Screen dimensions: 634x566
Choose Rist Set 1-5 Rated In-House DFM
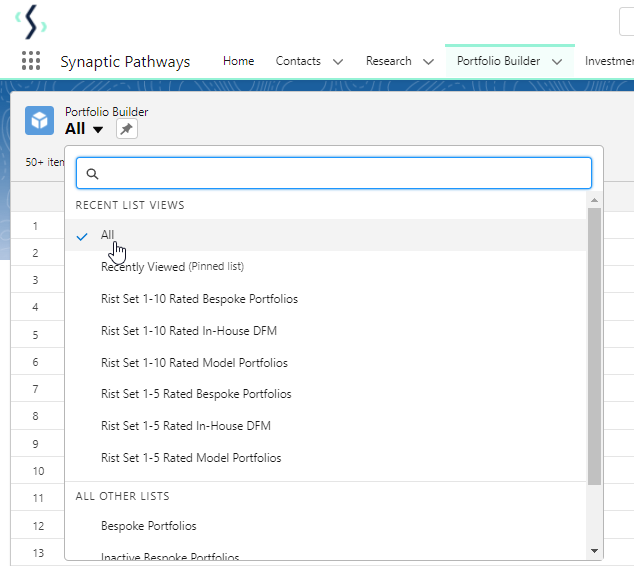click(x=186, y=426)
